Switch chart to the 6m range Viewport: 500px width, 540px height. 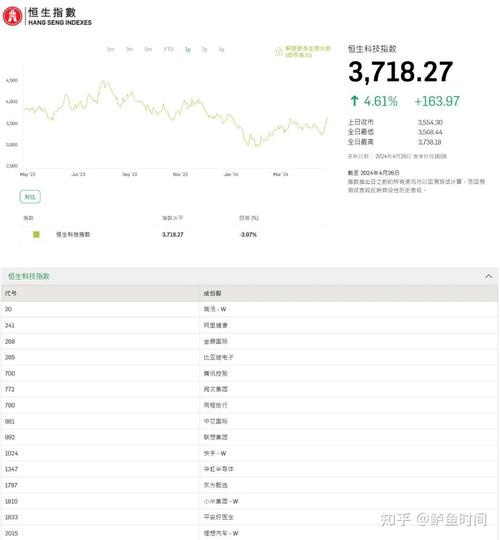click(x=148, y=49)
